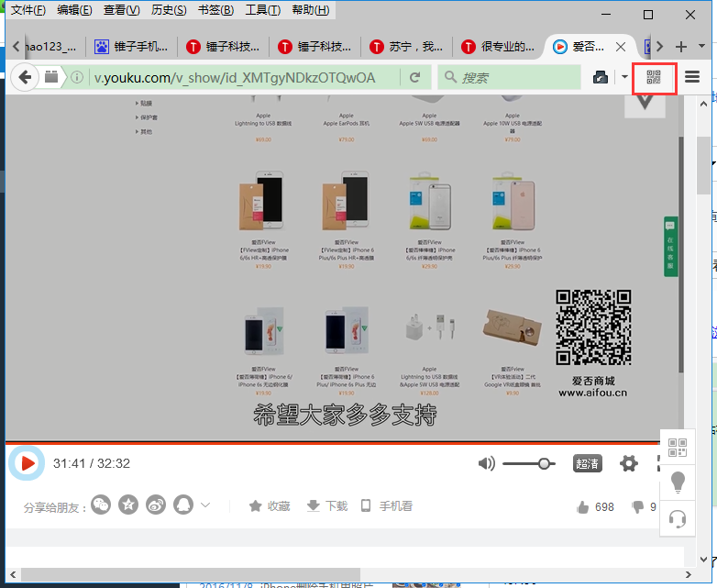Click the search box (搜索)

[509, 77]
